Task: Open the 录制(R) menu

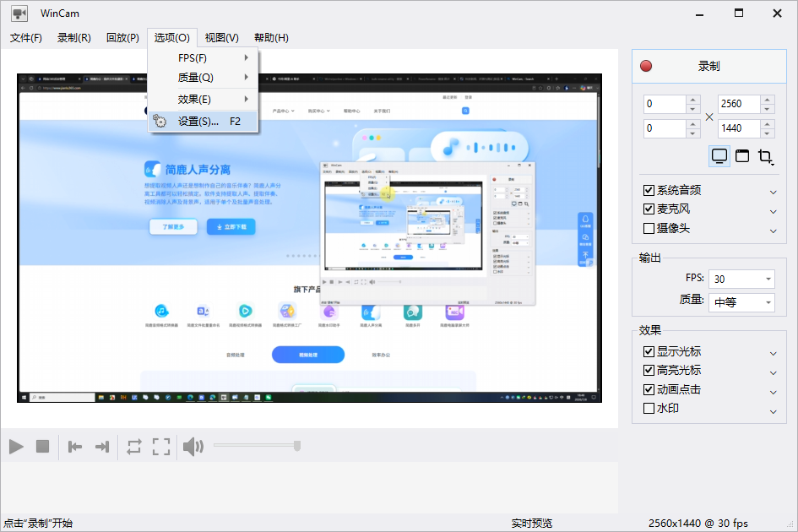Action: pyautogui.click(x=73, y=38)
